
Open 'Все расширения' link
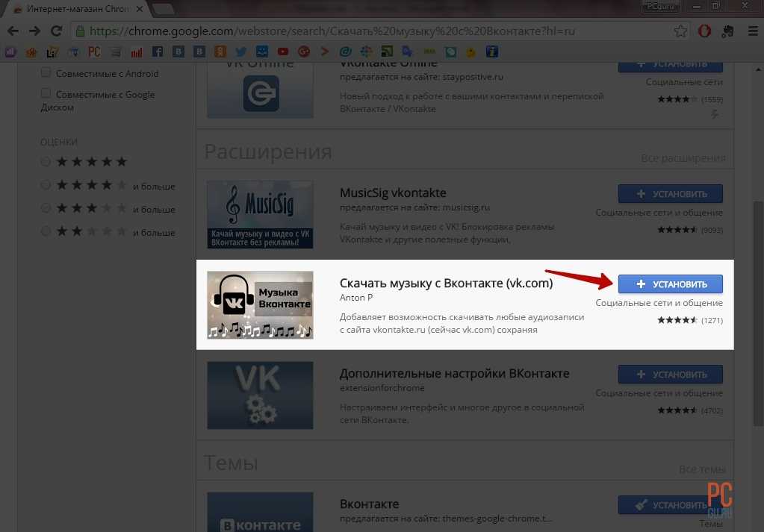683,158
